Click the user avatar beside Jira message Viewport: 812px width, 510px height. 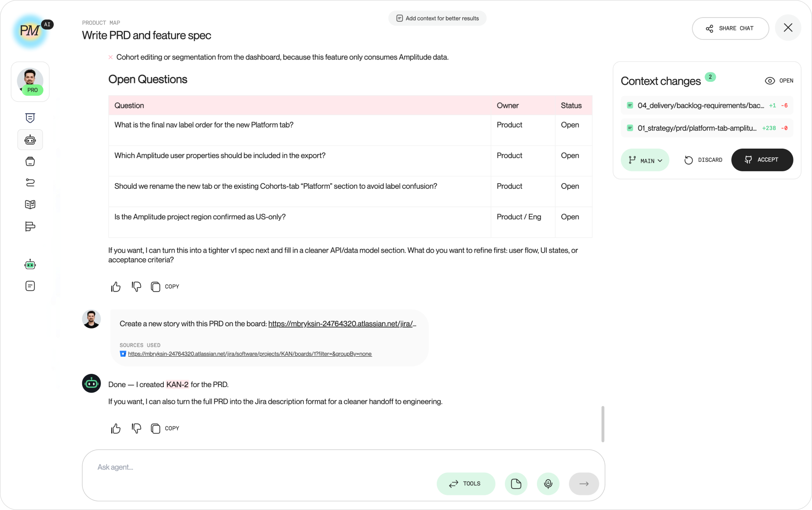point(92,319)
